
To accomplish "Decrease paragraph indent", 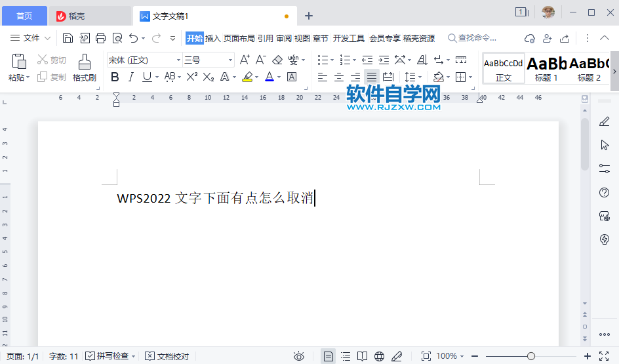I will 367,60.
